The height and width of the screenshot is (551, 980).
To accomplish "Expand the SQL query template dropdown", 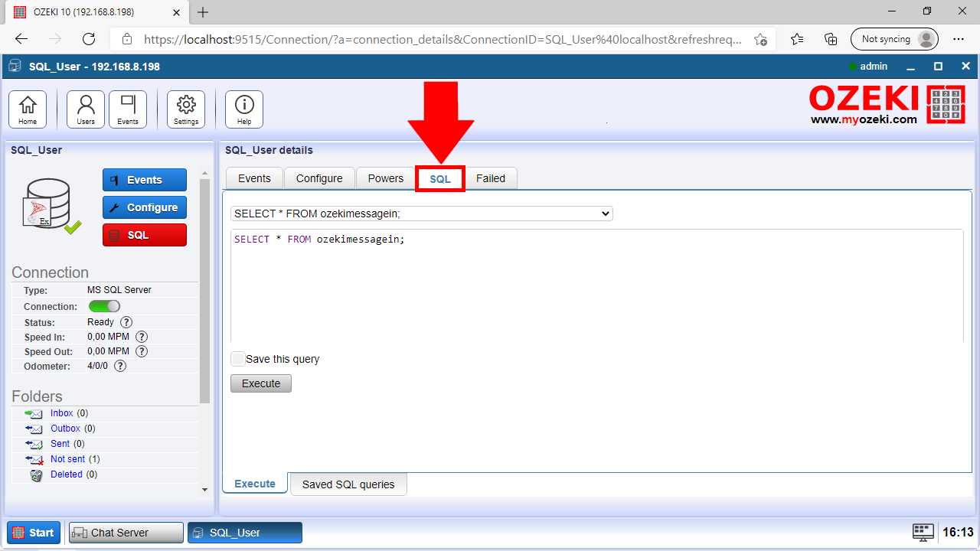I will tap(422, 214).
